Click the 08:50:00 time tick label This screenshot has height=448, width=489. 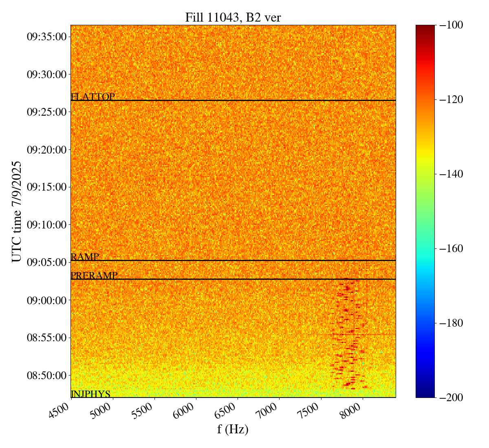[x=46, y=375]
